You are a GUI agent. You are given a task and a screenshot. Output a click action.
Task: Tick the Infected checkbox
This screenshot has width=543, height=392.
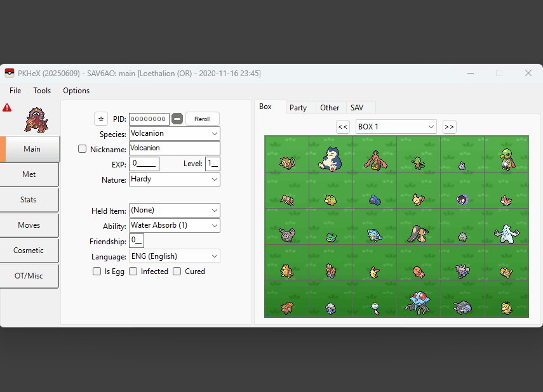(133, 271)
